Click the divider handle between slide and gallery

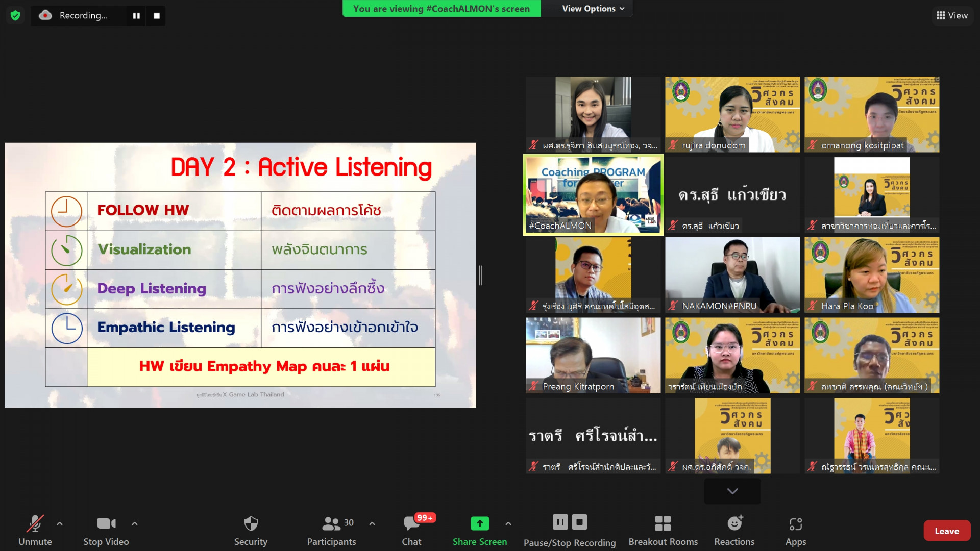pyautogui.click(x=480, y=275)
